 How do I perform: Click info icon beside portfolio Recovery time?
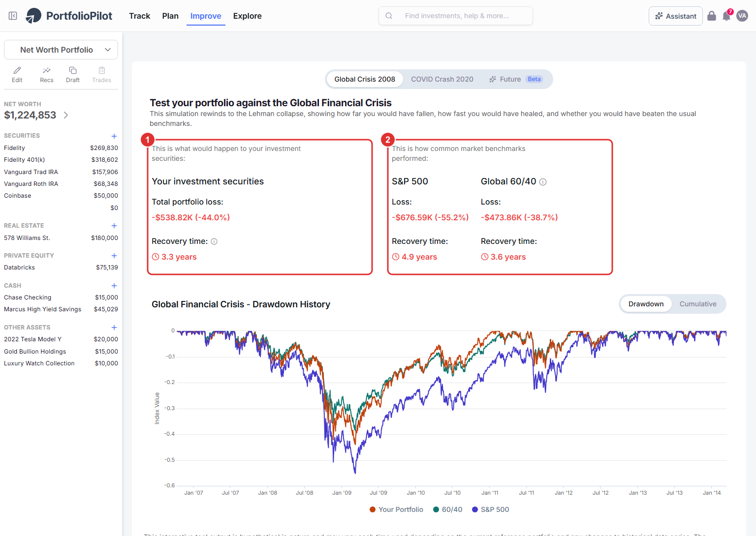coord(214,241)
